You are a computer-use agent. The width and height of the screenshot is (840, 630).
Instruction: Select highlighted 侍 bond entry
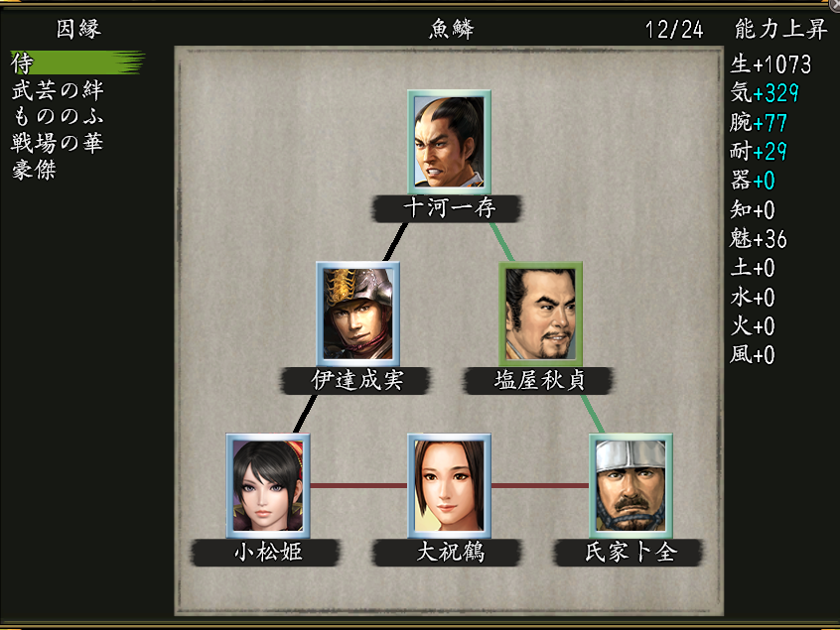pyautogui.click(x=77, y=63)
